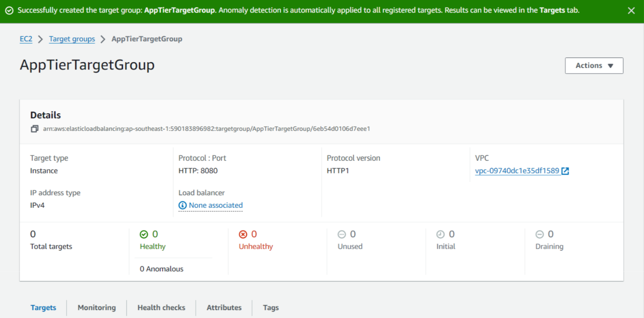Click the IPv4 address type value
Viewport: 644px width, 318px height.
pyautogui.click(x=38, y=205)
